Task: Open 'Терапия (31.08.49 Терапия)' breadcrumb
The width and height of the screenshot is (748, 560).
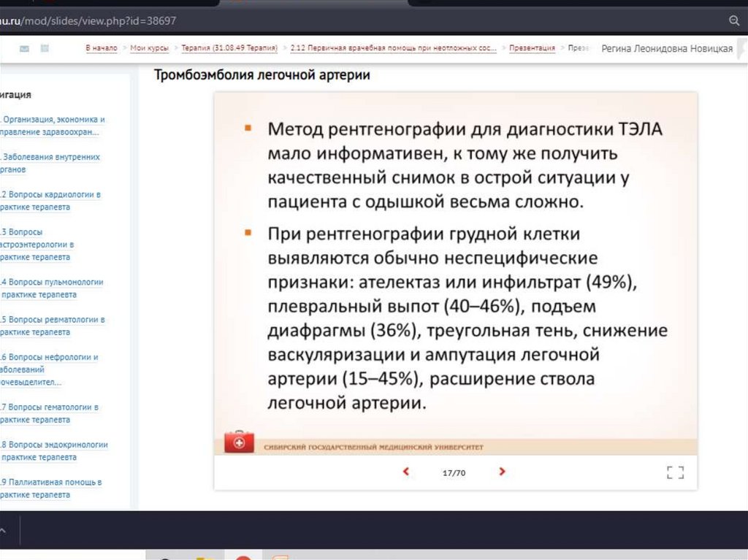Action: click(x=229, y=48)
